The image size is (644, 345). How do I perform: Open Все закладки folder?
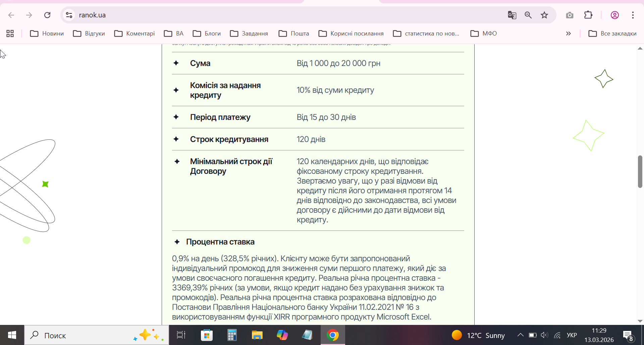pos(612,33)
